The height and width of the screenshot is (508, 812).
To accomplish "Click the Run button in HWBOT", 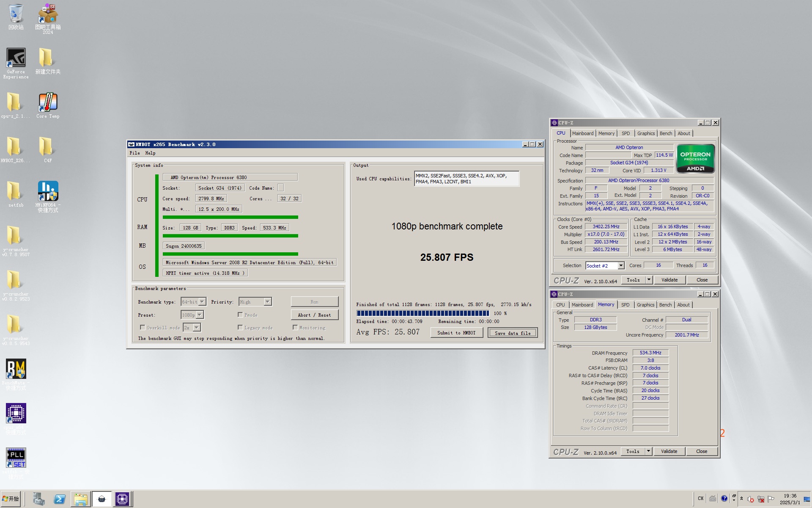I will click(314, 302).
